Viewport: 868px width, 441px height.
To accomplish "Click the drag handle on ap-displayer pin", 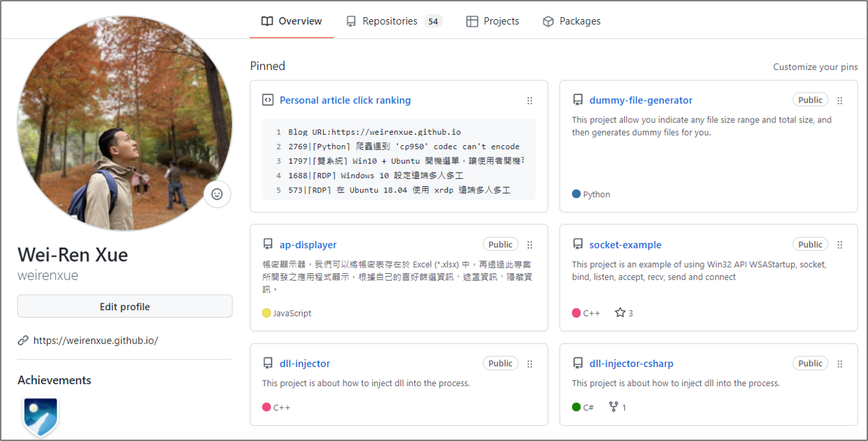I will click(x=530, y=245).
